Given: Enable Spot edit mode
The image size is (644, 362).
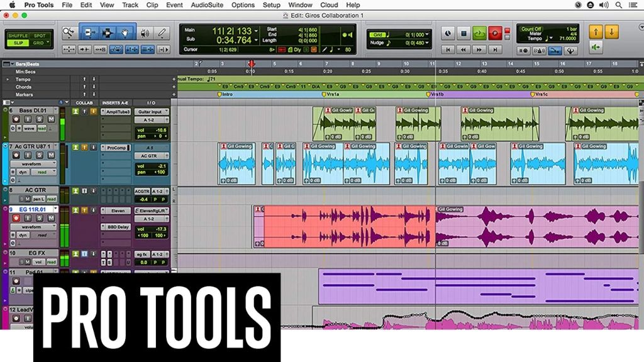Looking at the screenshot, I should pyautogui.click(x=40, y=36).
